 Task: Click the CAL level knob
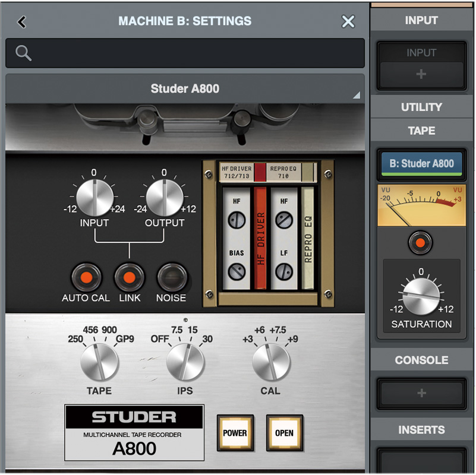click(x=271, y=362)
